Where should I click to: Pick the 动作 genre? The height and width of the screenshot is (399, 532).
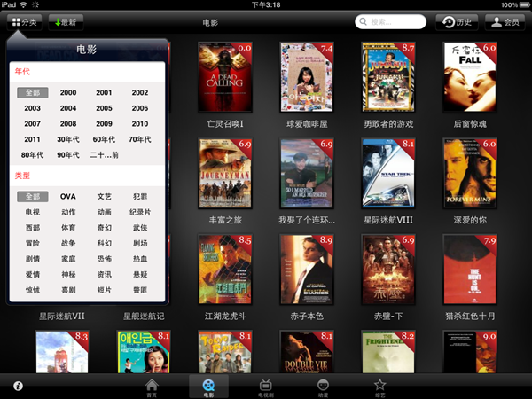(68, 212)
